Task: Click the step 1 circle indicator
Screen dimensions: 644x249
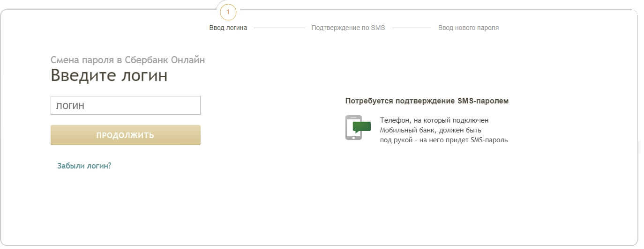Action: [228, 12]
